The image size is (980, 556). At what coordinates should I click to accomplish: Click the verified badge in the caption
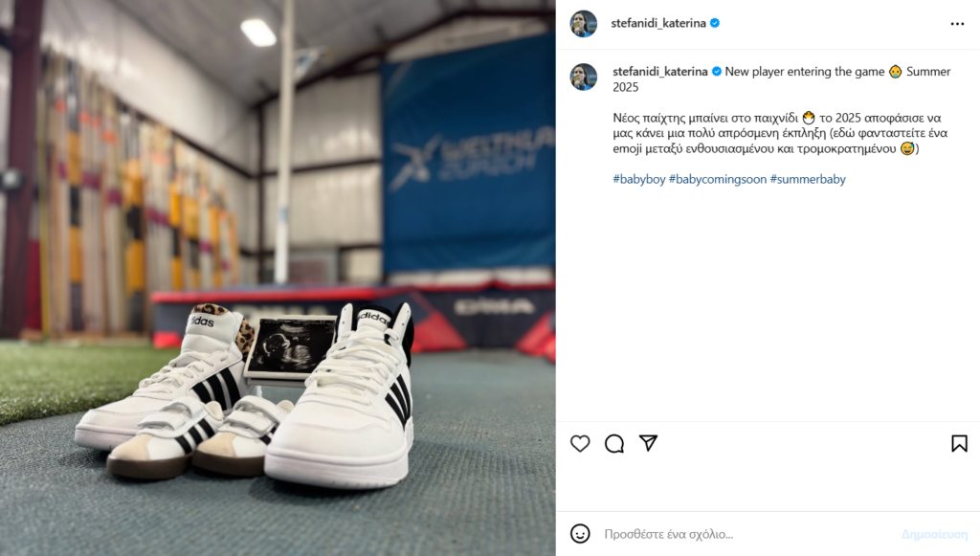coord(717,72)
